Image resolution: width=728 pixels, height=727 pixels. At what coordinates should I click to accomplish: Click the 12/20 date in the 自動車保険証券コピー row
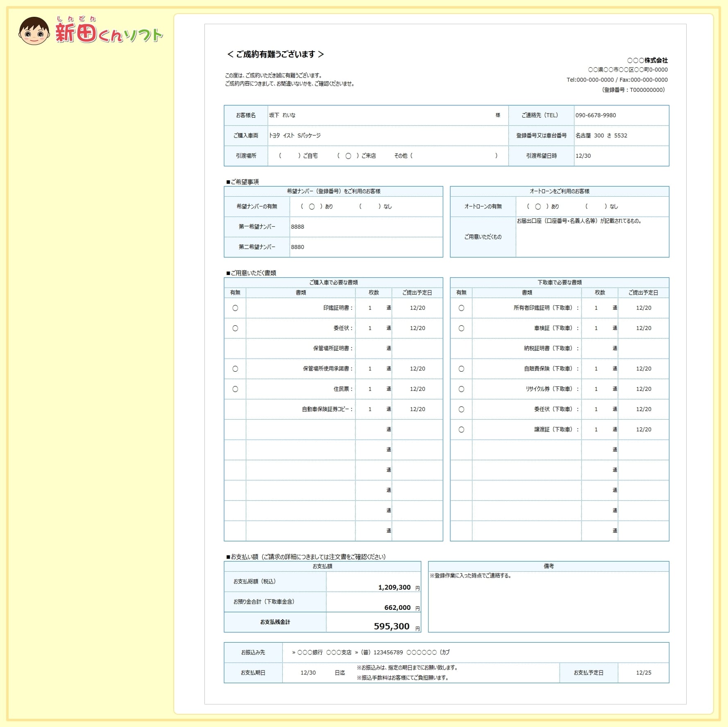coord(417,409)
